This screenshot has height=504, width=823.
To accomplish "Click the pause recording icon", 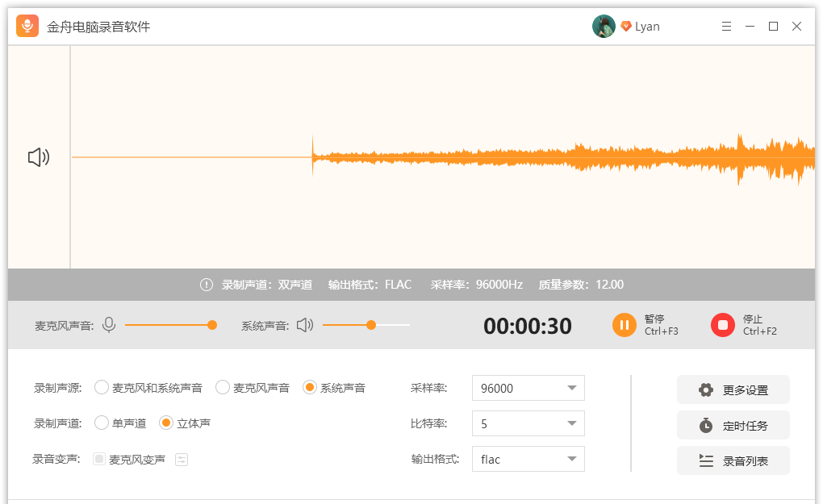I will [x=625, y=325].
